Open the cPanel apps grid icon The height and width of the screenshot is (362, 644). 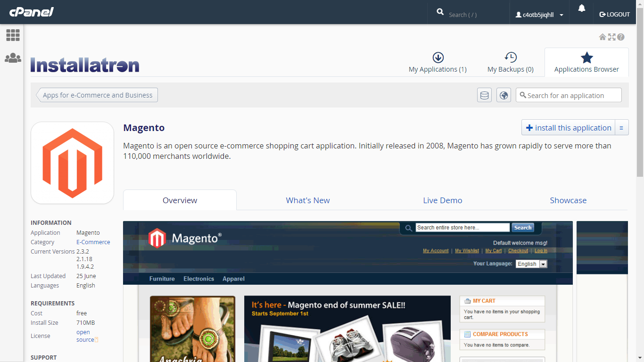pyautogui.click(x=13, y=35)
